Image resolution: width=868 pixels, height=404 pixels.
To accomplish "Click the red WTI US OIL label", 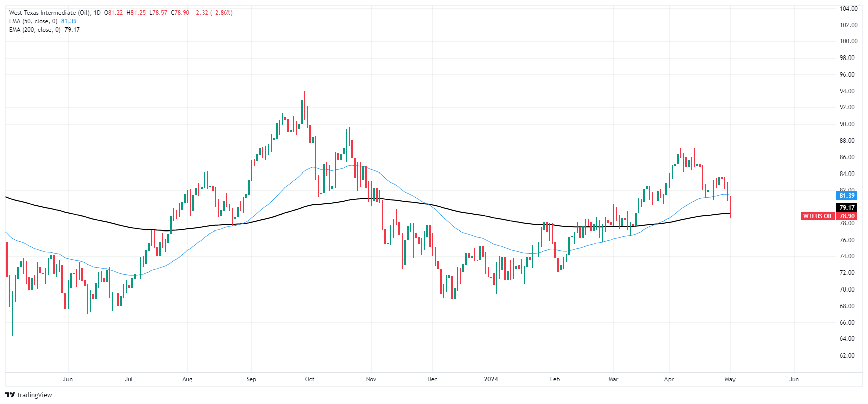I will 818,216.
